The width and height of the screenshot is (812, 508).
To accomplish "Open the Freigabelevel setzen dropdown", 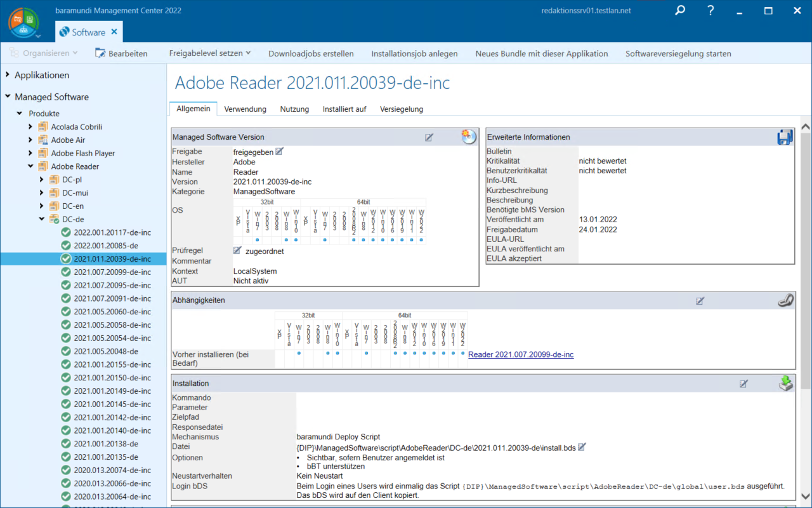I will [x=209, y=53].
